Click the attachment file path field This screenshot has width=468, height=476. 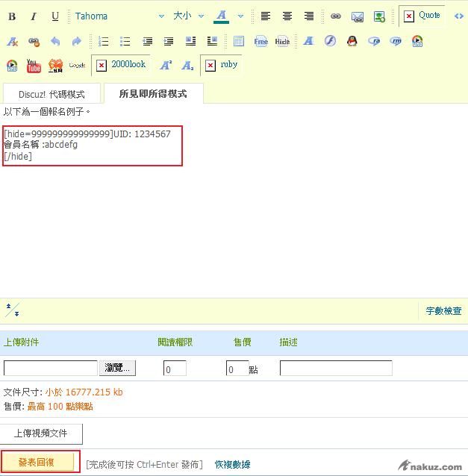pyautogui.click(x=51, y=369)
